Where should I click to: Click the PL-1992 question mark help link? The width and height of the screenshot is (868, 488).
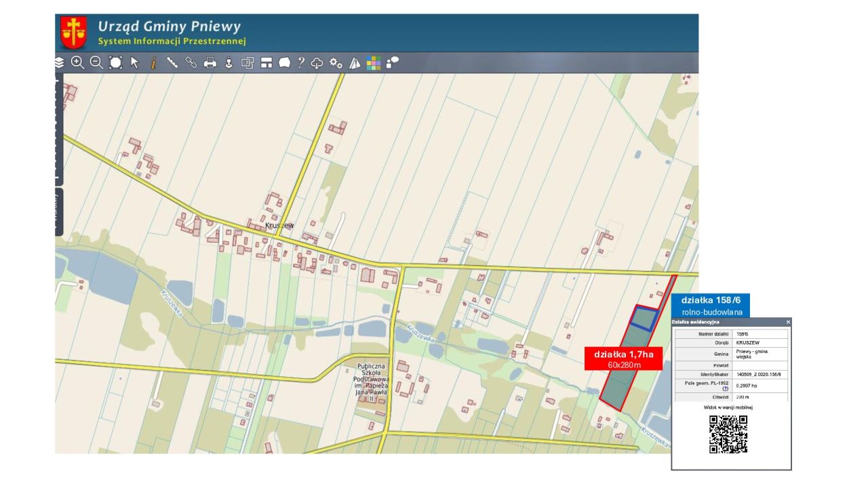pos(726,389)
